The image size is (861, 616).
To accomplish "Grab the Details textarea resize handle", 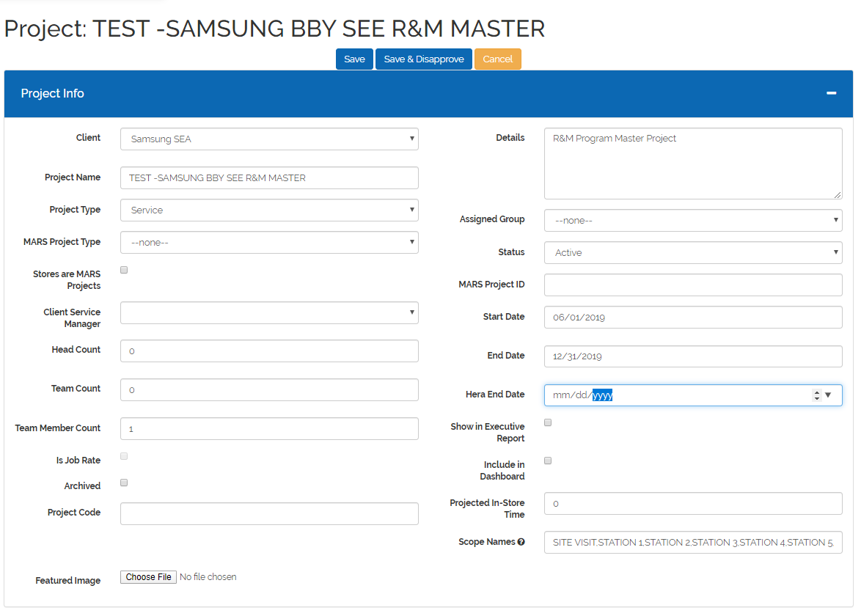I will (x=837, y=194).
